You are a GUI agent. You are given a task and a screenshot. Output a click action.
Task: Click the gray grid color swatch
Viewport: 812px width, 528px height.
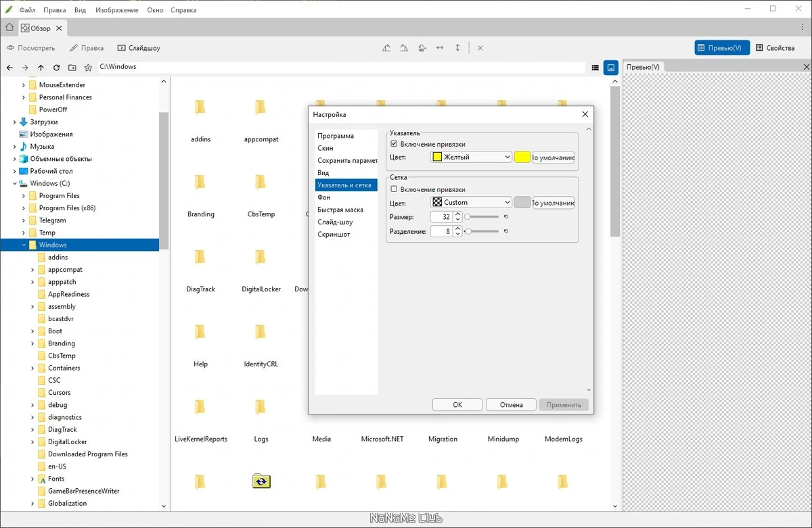pyautogui.click(x=522, y=202)
